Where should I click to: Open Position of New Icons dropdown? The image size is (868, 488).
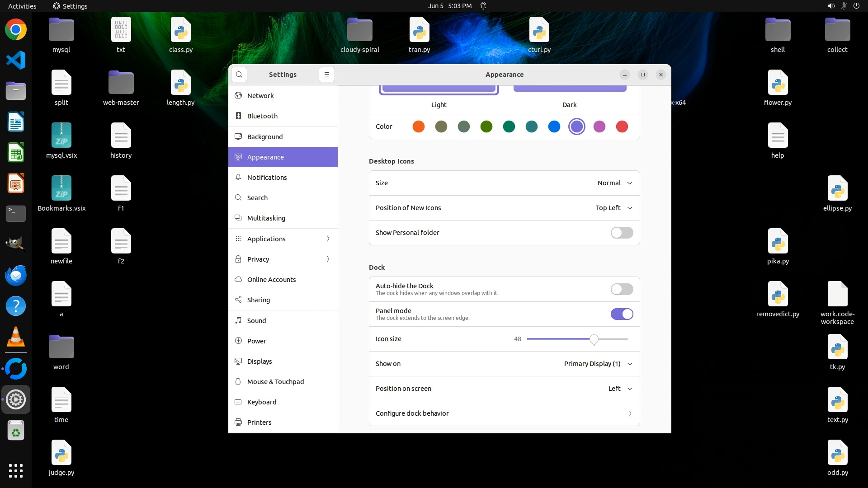coord(613,208)
